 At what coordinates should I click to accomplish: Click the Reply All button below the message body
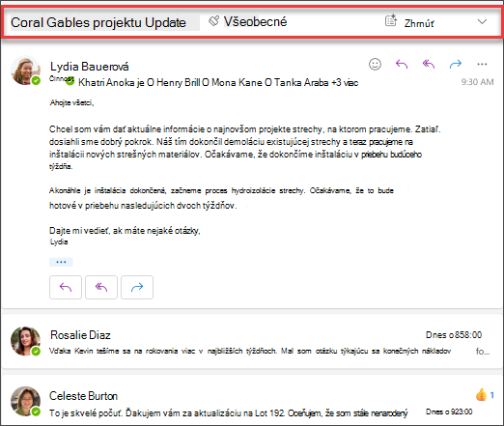pos(101,287)
